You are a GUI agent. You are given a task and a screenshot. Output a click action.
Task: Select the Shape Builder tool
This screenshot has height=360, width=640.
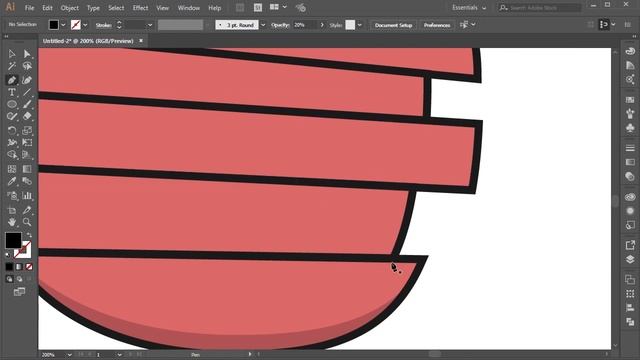coord(12,155)
